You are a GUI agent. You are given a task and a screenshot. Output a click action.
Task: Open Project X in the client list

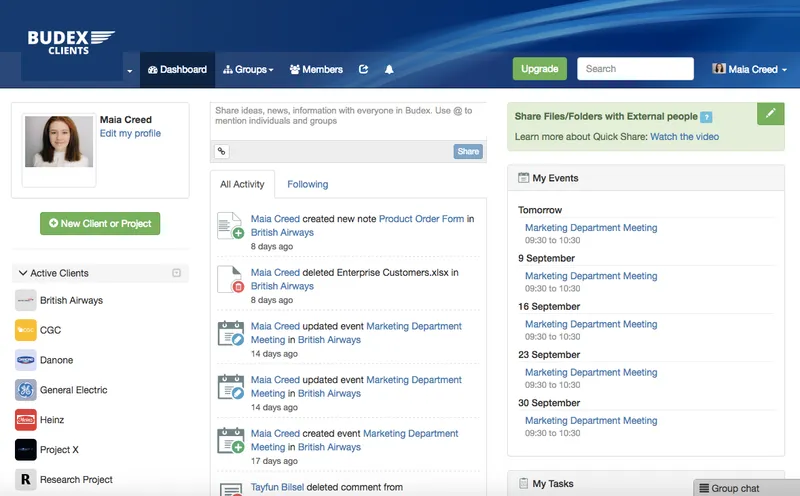coord(59,450)
